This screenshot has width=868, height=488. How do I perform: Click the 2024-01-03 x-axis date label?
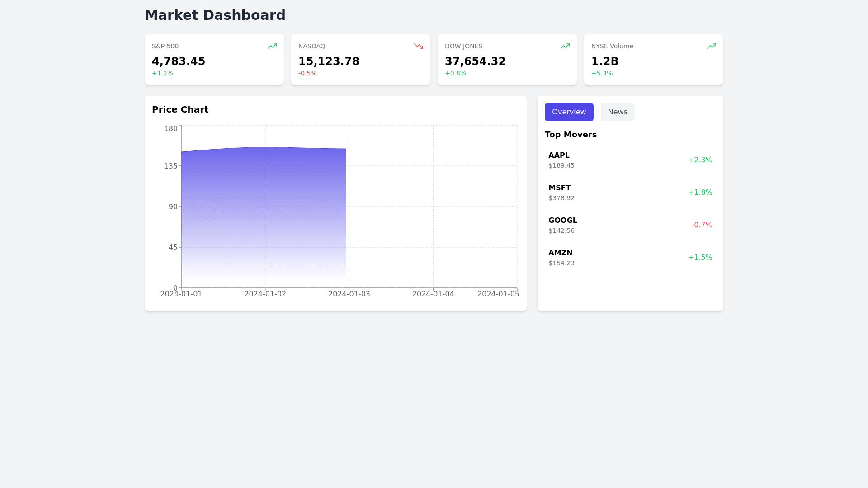[x=349, y=294]
